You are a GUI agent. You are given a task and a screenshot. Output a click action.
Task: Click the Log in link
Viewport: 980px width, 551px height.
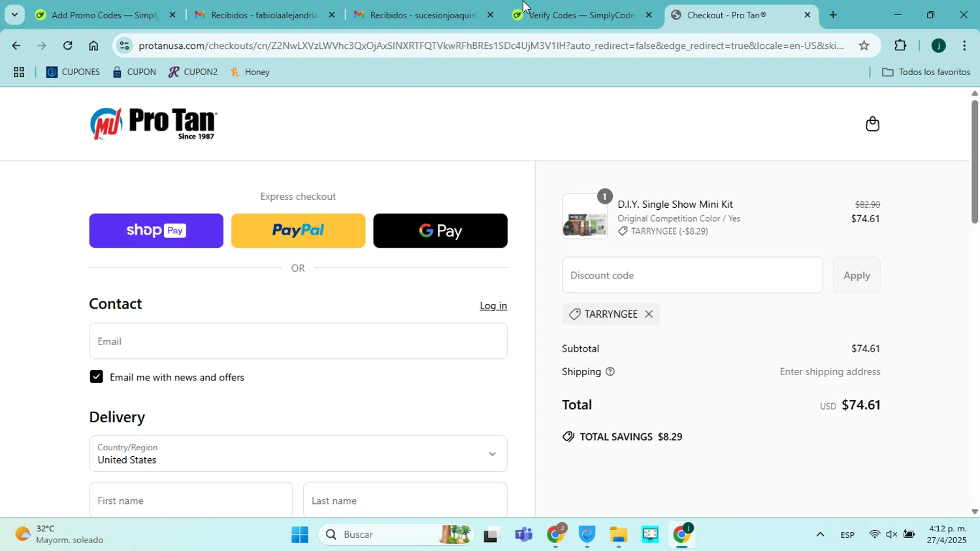coord(493,306)
